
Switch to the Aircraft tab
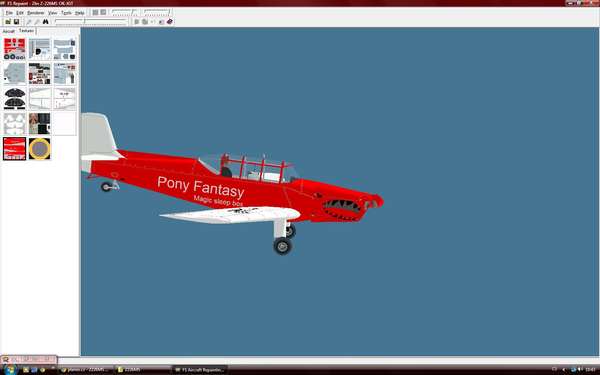(x=8, y=31)
